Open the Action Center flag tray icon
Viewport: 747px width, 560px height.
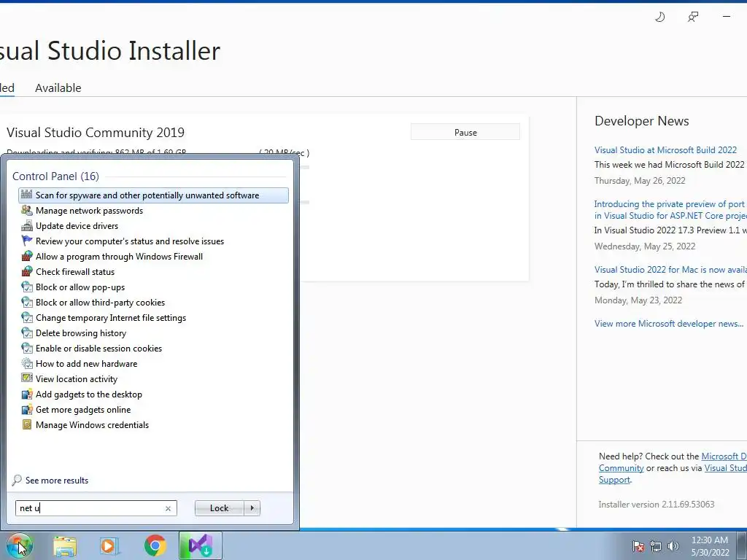[x=638, y=546]
